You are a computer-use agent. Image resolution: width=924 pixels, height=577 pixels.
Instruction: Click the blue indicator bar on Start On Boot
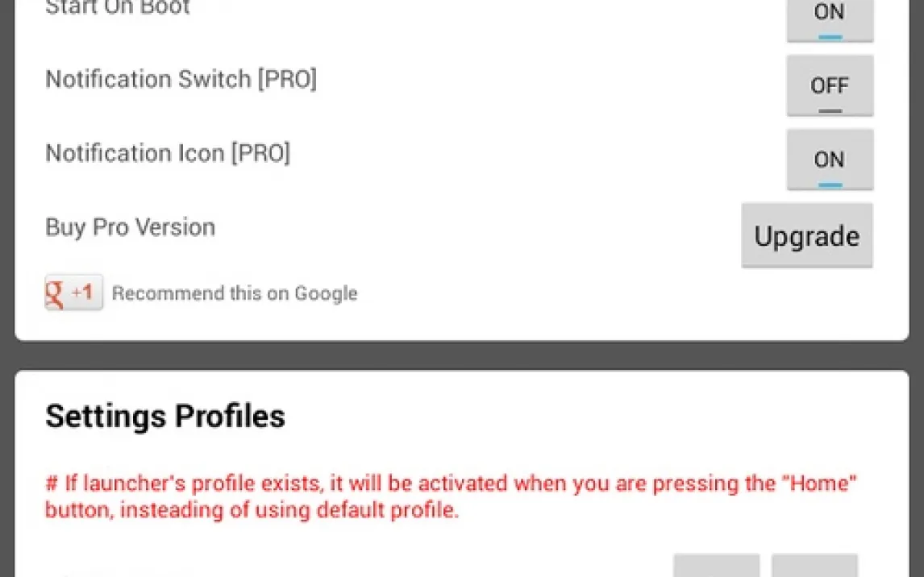[830, 37]
